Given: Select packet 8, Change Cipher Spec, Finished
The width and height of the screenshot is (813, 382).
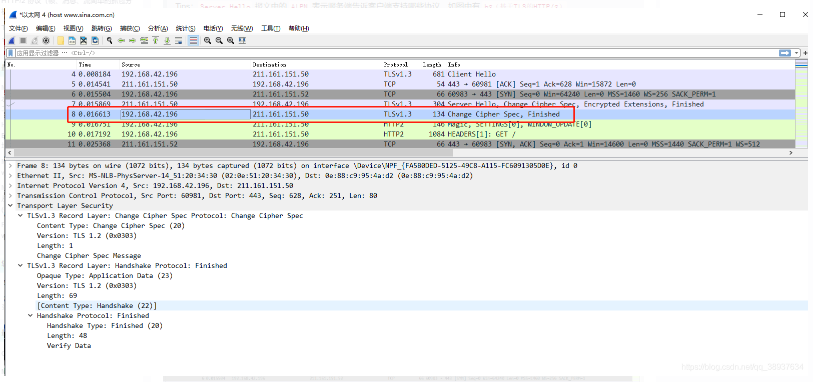Looking at the screenshot, I should point(399,114).
